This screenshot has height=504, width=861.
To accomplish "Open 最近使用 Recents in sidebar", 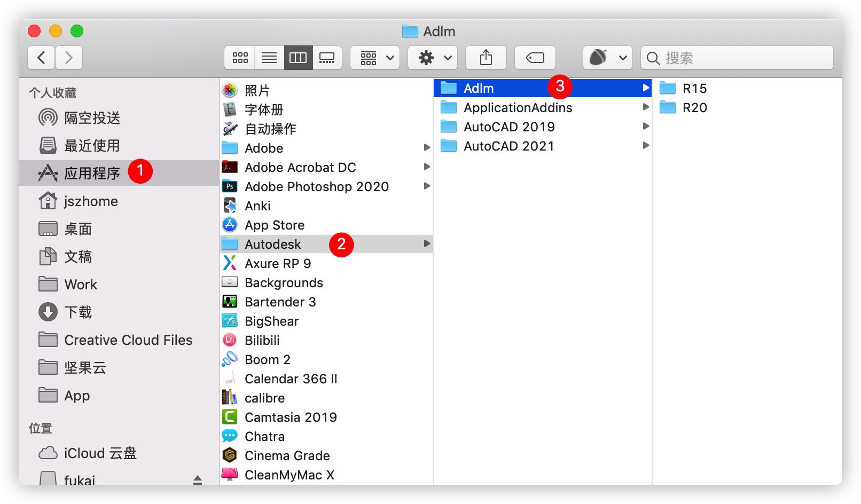I will [119, 145].
